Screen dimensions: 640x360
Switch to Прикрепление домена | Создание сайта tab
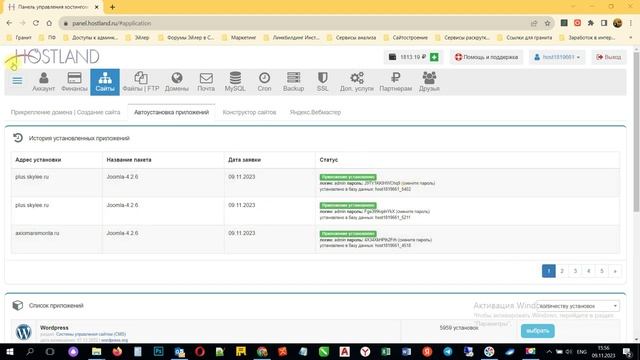coord(65,112)
